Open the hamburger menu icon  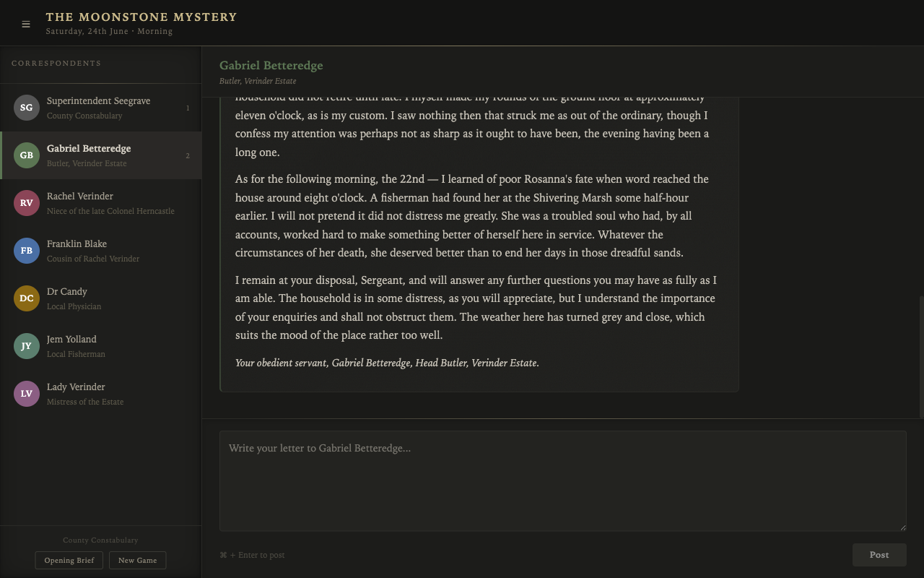coord(26,24)
